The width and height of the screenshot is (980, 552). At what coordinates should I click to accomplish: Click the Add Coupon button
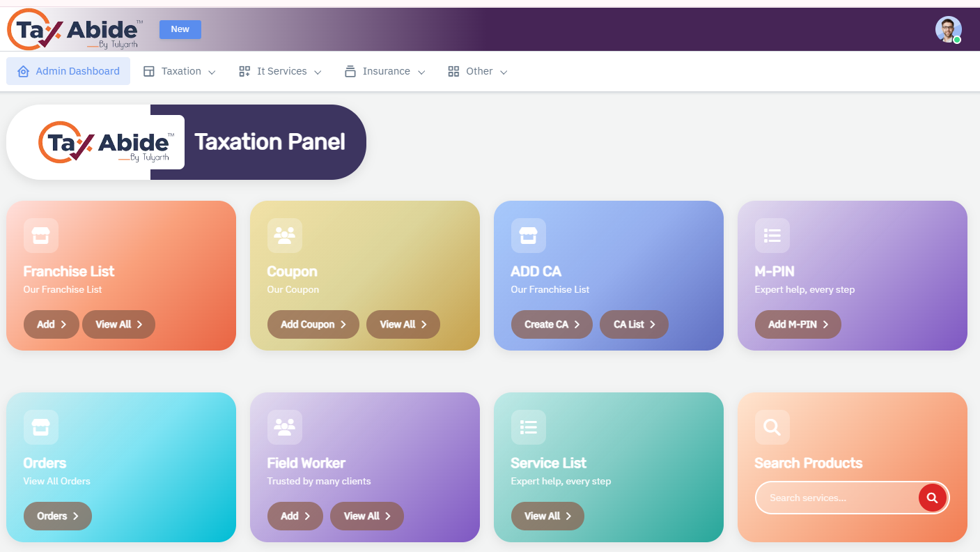tap(313, 325)
